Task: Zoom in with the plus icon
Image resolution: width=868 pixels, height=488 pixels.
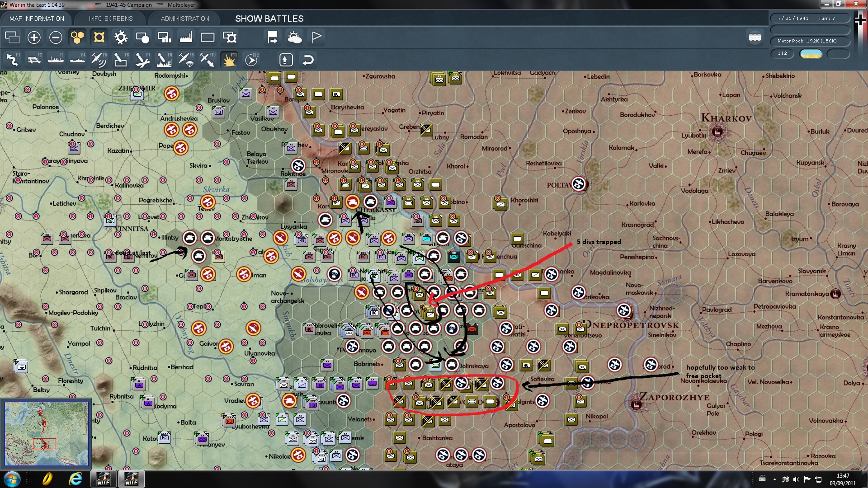Action: pos(34,37)
